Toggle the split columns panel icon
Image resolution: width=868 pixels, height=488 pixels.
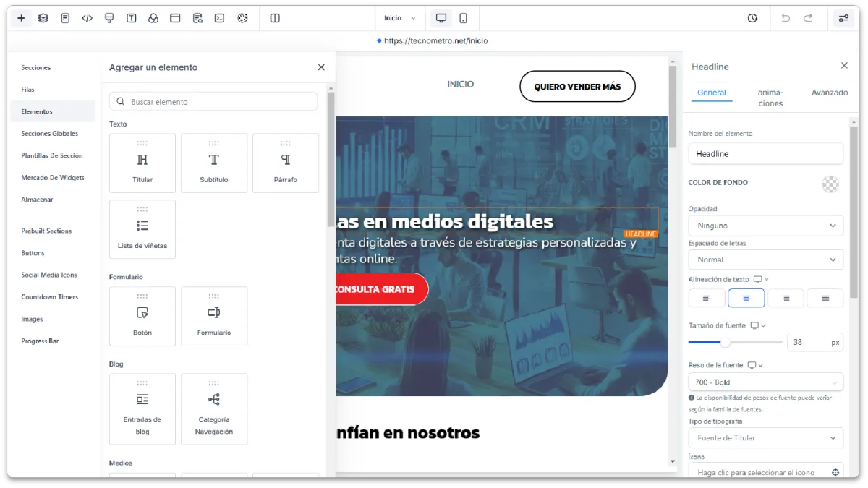275,18
